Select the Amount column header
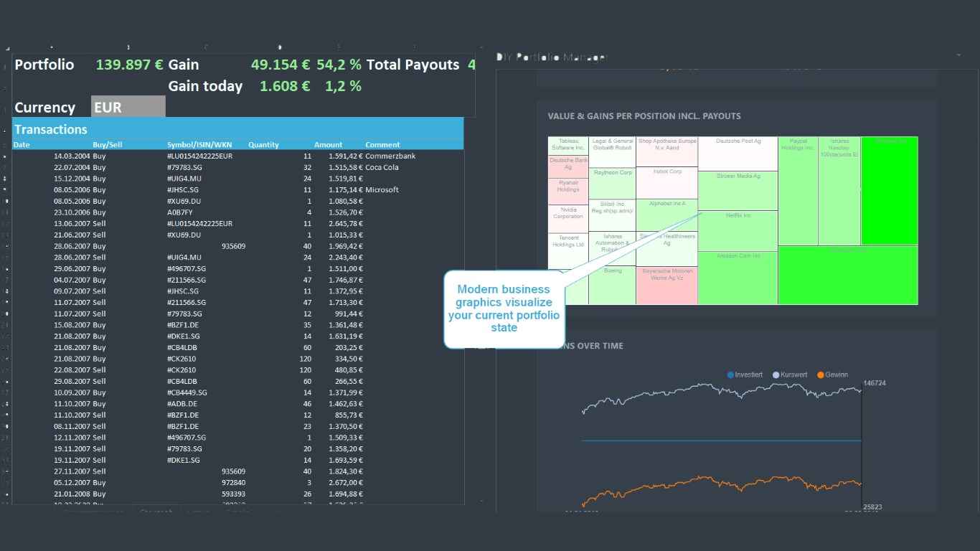The height and width of the screenshot is (551, 980). click(x=328, y=144)
